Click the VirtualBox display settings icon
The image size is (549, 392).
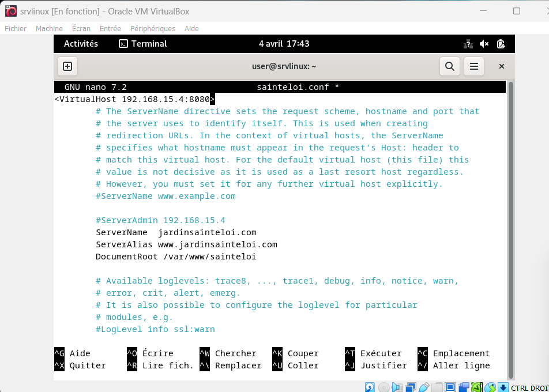(x=450, y=387)
